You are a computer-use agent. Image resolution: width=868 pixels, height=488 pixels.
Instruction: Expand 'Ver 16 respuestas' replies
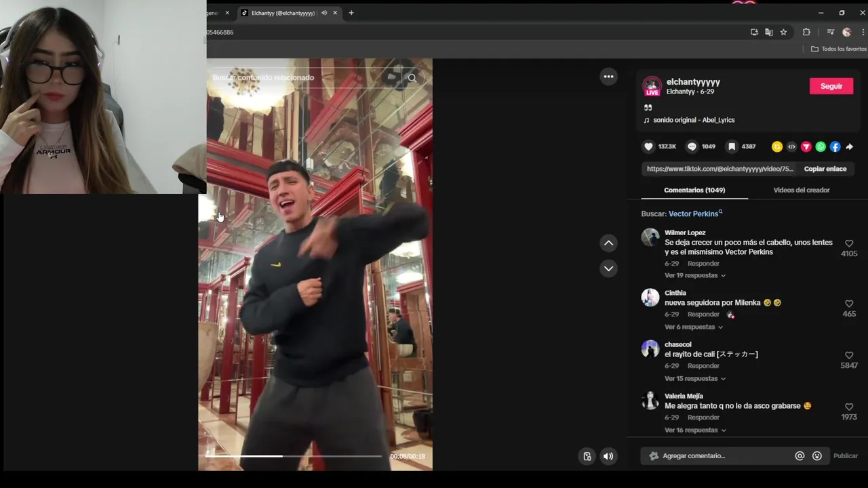click(695, 430)
